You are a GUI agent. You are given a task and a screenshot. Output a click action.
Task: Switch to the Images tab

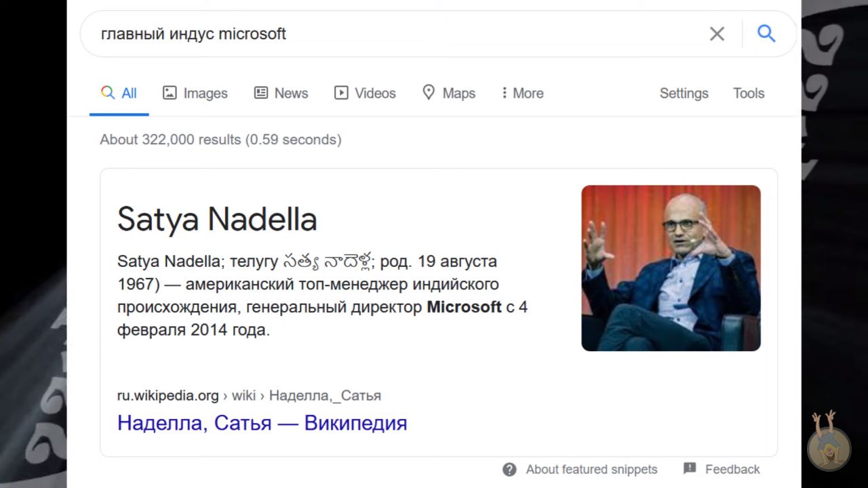195,94
